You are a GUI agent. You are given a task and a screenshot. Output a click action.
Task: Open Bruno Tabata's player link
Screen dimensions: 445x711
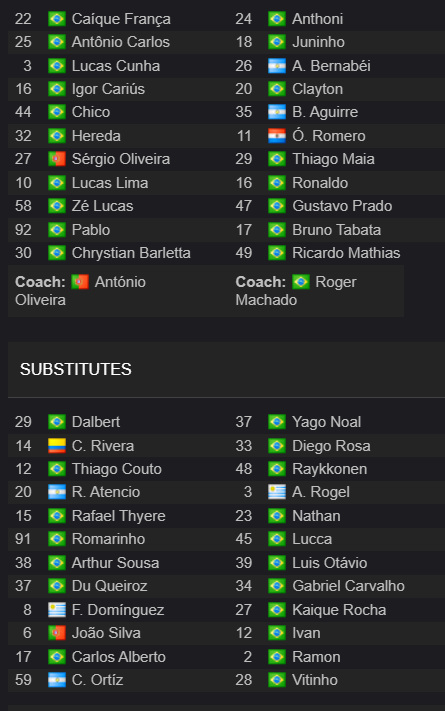337,230
